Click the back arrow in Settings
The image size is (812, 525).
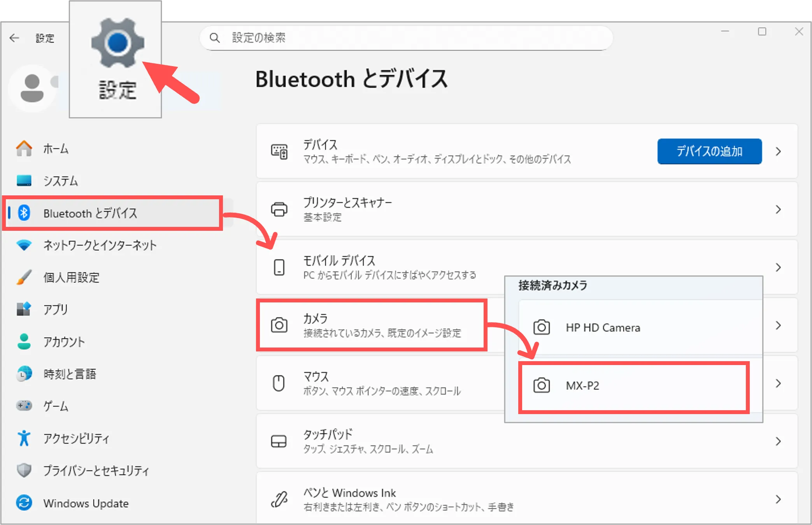point(14,38)
